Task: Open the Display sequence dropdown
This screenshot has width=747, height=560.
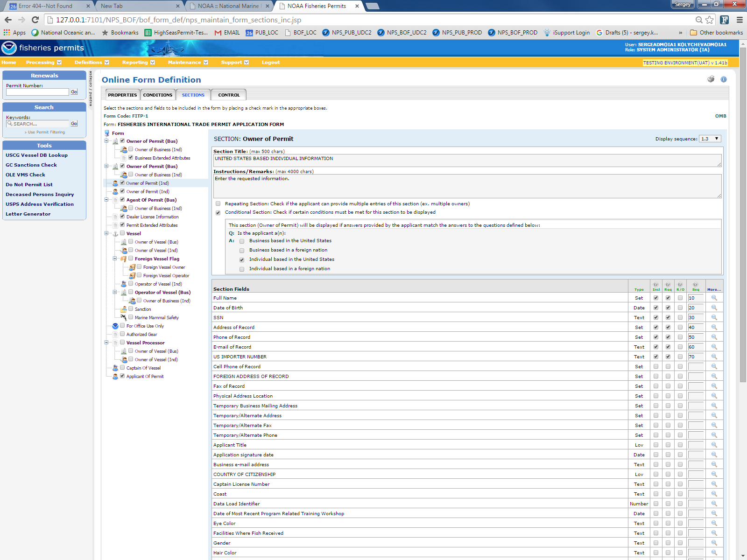Action: coord(710,139)
